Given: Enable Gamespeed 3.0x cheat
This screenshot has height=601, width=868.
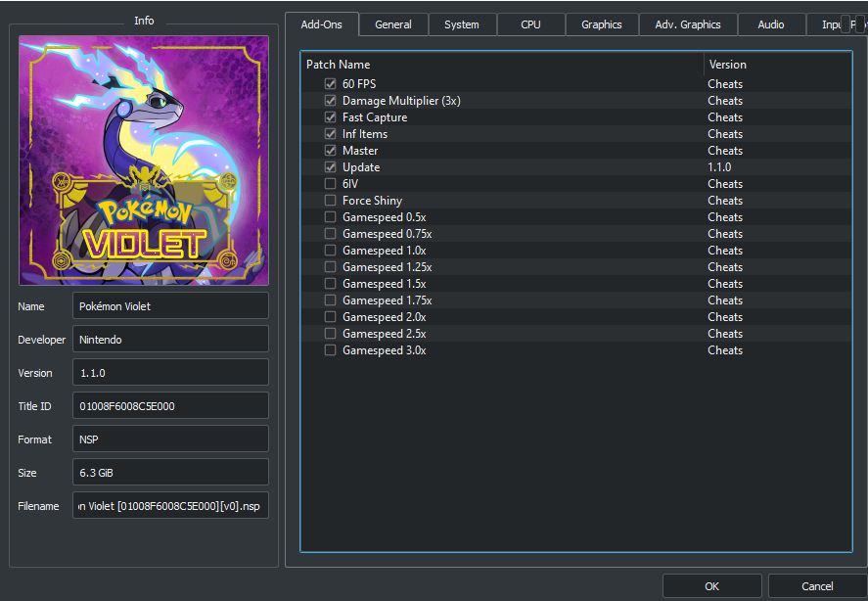Looking at the screenshot, I should pyautogui.click(x=330, y=349).
